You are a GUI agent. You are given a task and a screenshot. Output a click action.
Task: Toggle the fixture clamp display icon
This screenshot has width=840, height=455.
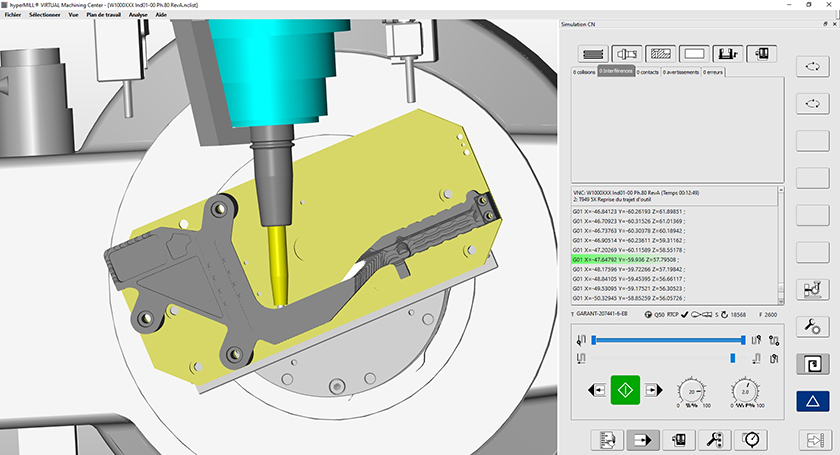pyautogui.click(x=728, y=53)
